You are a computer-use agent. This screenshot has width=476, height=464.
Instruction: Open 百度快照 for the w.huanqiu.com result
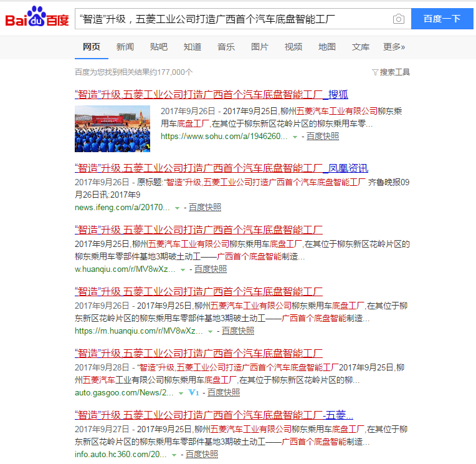click(x=211, y=269)
